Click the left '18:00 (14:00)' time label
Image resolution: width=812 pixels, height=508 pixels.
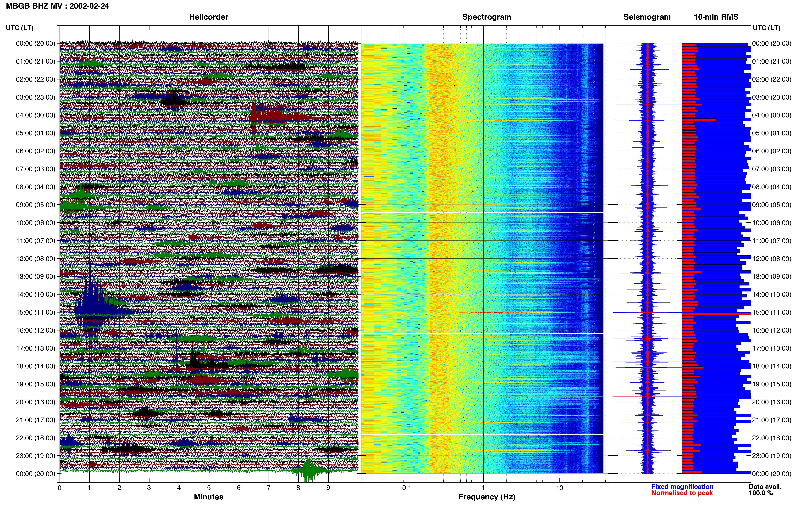click(36, 366)
